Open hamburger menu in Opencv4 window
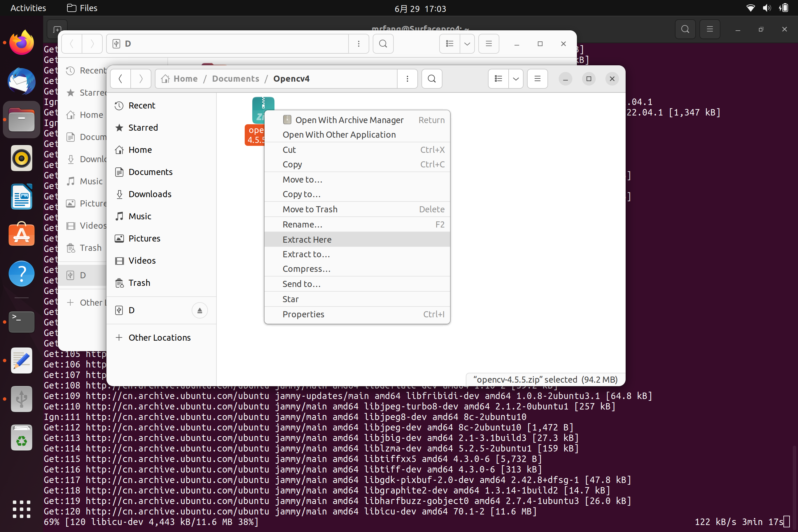This screenshot has width=798, height=532. 538,79
